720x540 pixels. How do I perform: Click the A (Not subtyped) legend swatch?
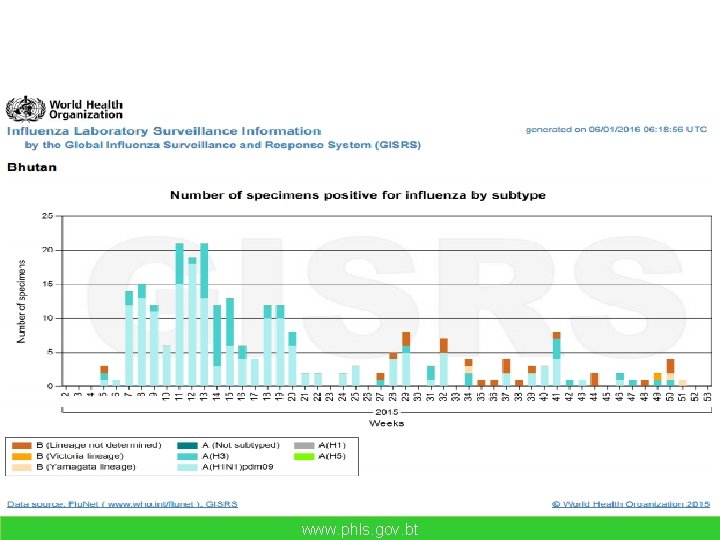pos(187,445)
